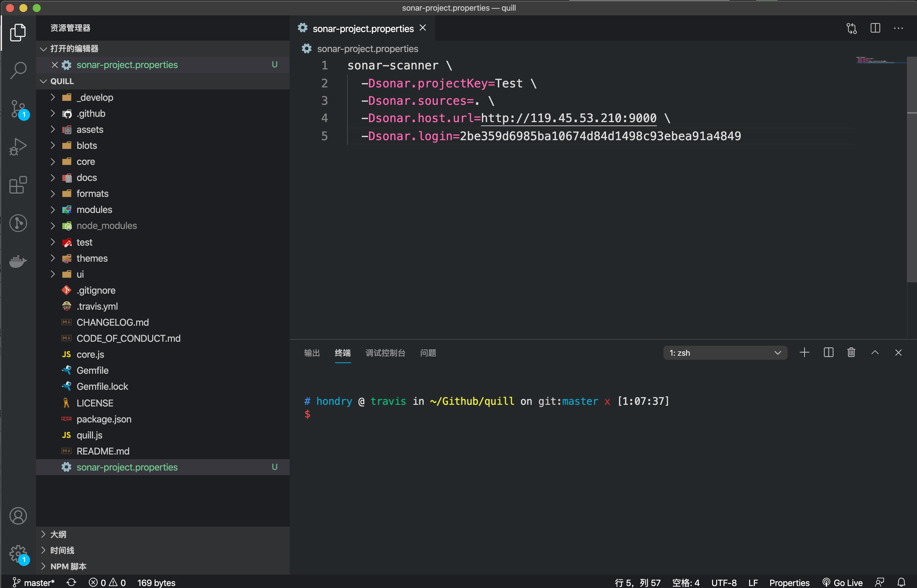
Task: Open the terminal selector dropdown '1: zsh'
Action: 724,353
